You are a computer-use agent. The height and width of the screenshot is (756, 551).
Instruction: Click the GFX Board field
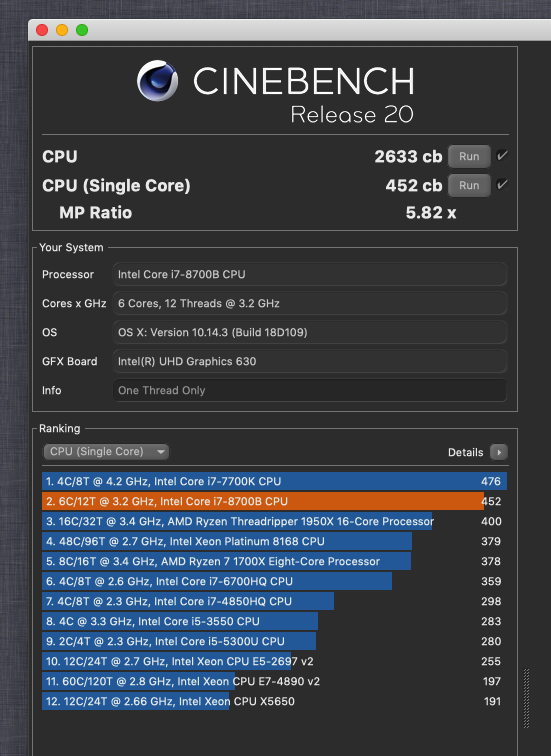(309, 361)
